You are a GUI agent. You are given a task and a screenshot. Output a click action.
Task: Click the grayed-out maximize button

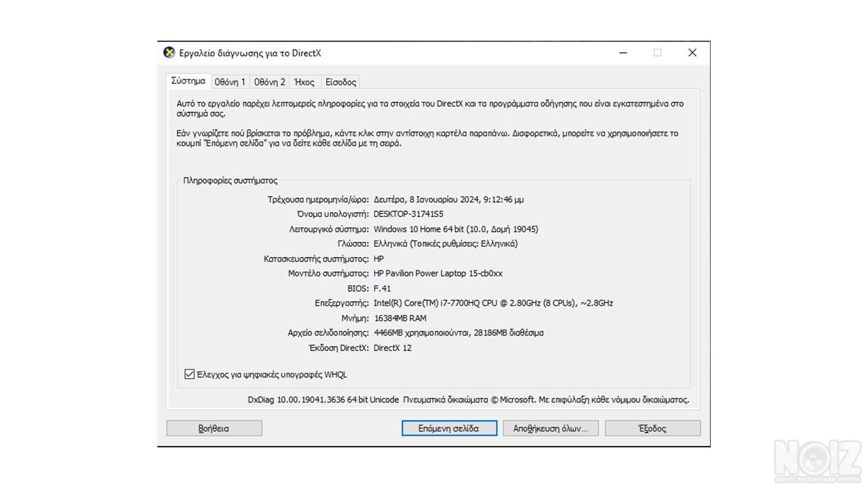(x=657, y=53)
